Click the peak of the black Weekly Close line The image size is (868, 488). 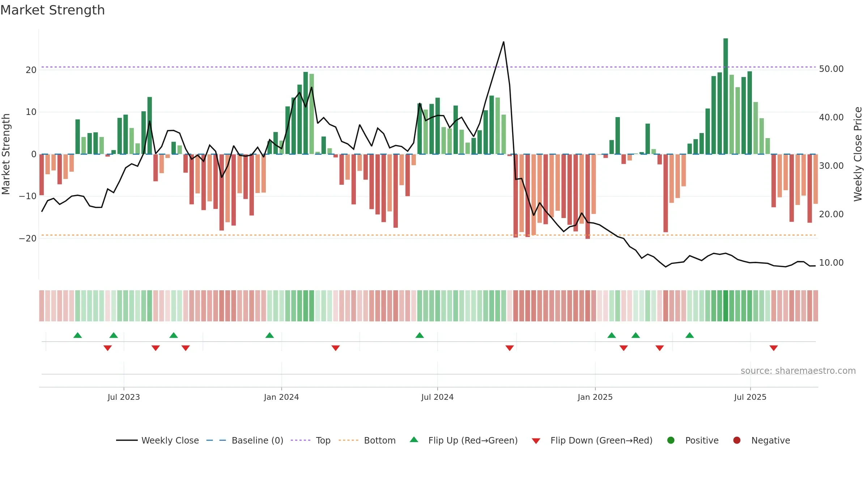pos(503,42)
